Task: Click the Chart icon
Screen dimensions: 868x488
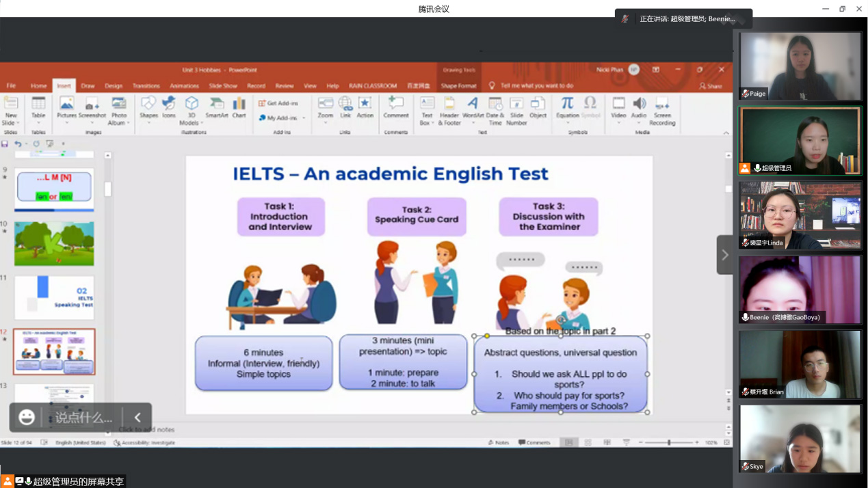Action: point(239,108)
